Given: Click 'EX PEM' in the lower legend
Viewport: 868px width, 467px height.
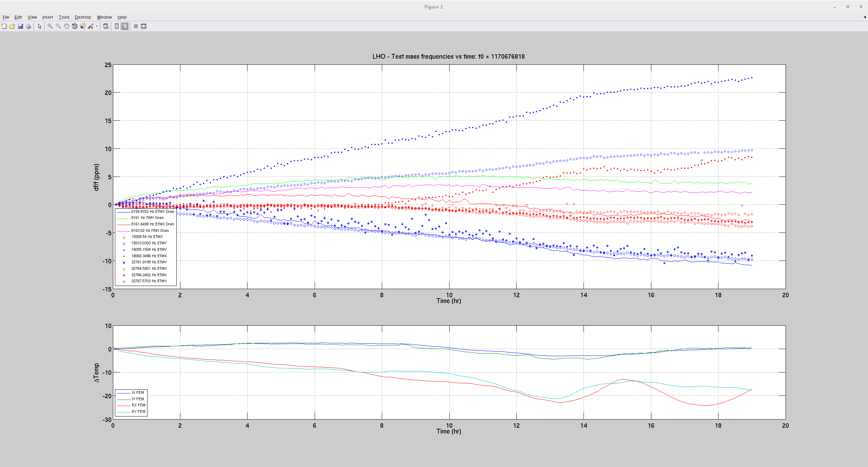Looking at the screenshot, I should [139, 405].
